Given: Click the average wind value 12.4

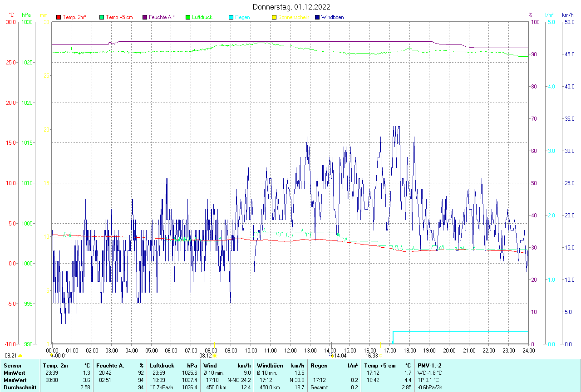Looking at the screenshot, I should click(246, 387).
